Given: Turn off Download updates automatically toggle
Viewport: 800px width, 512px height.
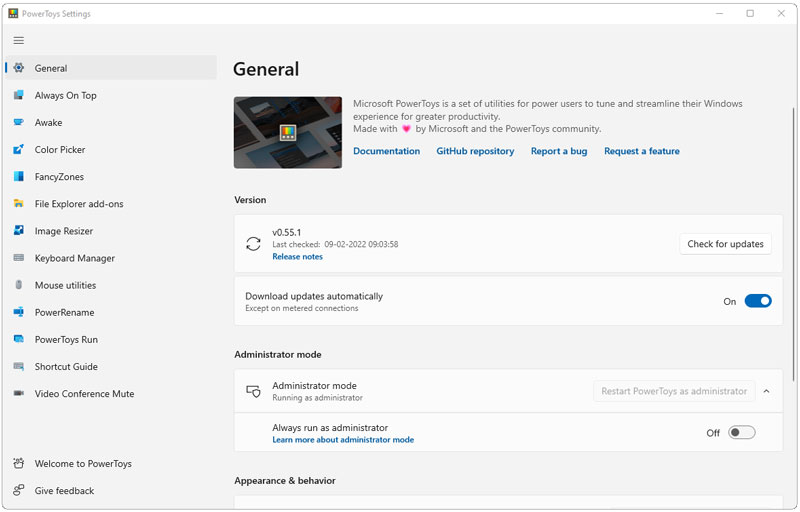Looking at the screenshot, I should coord(758,301).
